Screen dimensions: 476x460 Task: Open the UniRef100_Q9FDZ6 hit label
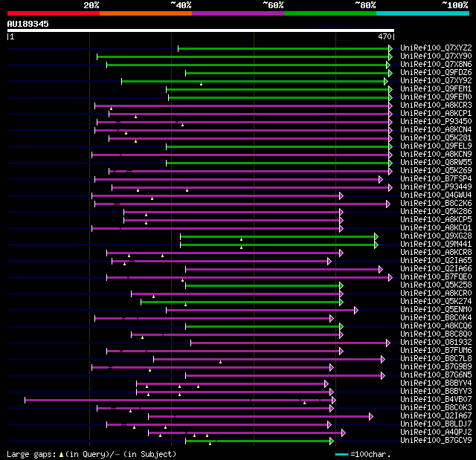[x=436, y=73]
